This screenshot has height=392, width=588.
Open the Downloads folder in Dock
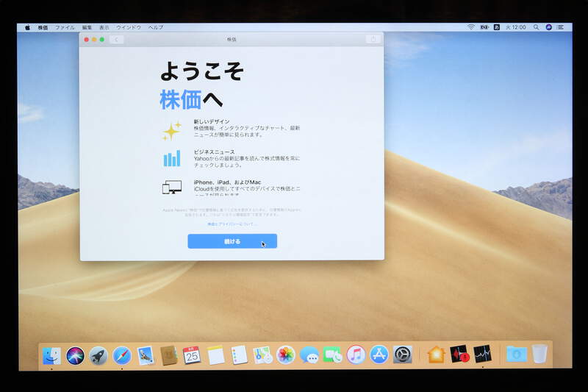[517, 354]
